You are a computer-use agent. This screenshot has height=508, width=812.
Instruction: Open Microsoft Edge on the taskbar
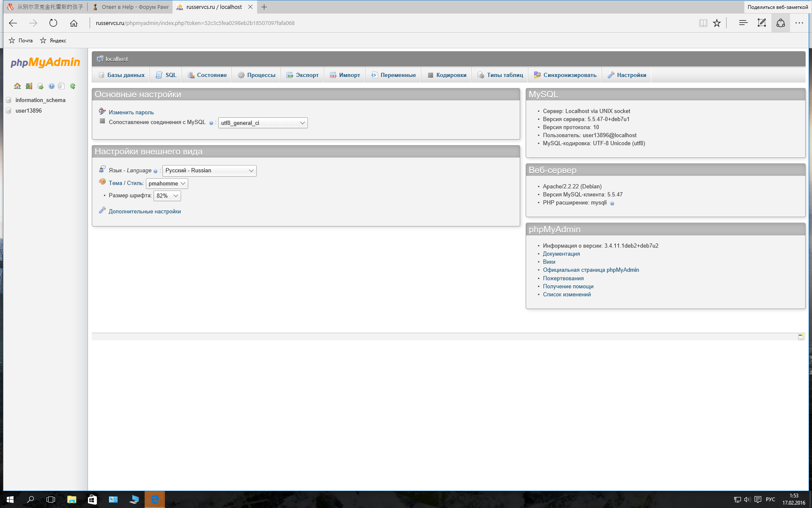155,500
